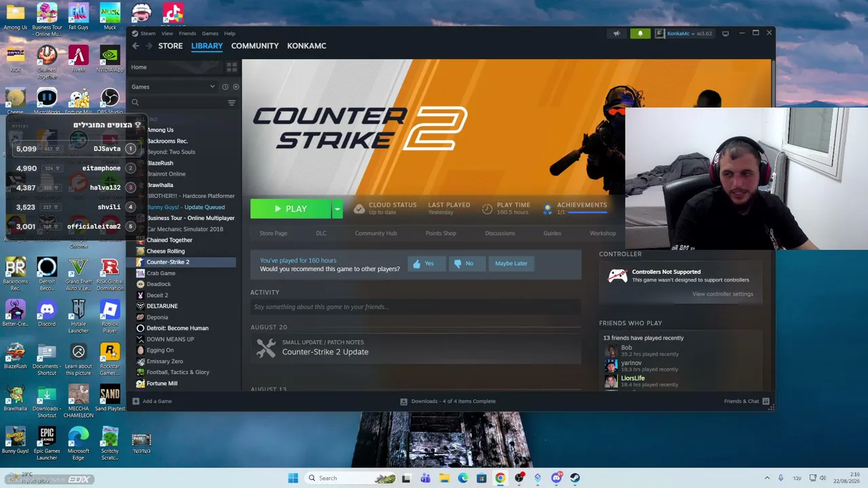This screenshot has height=488, width=868.
Task: Switch to the STORE tab
Action: [x=170, y=45]
